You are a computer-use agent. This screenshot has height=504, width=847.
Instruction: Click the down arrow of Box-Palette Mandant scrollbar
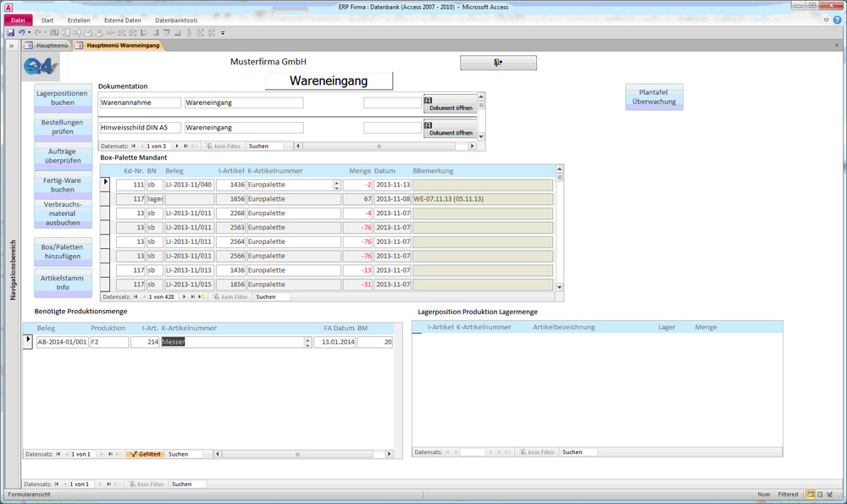560,287
